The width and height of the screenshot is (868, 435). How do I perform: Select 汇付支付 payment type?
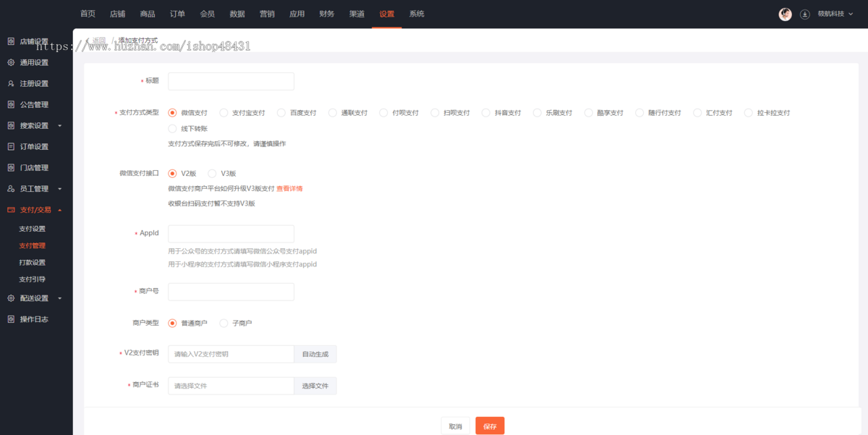(697, 113)
